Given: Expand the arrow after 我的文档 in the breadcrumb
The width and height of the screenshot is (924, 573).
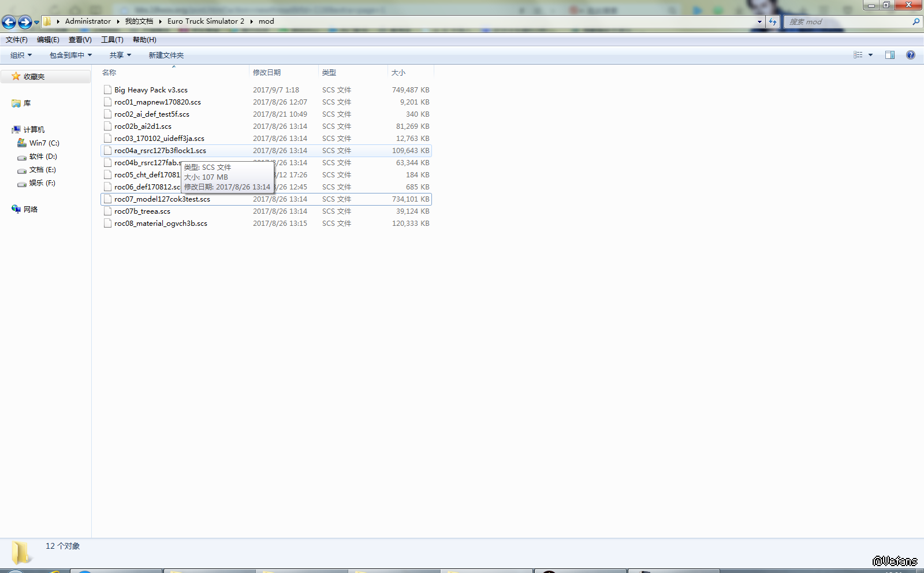Looking at the screenshot, I should pos(160,21).
